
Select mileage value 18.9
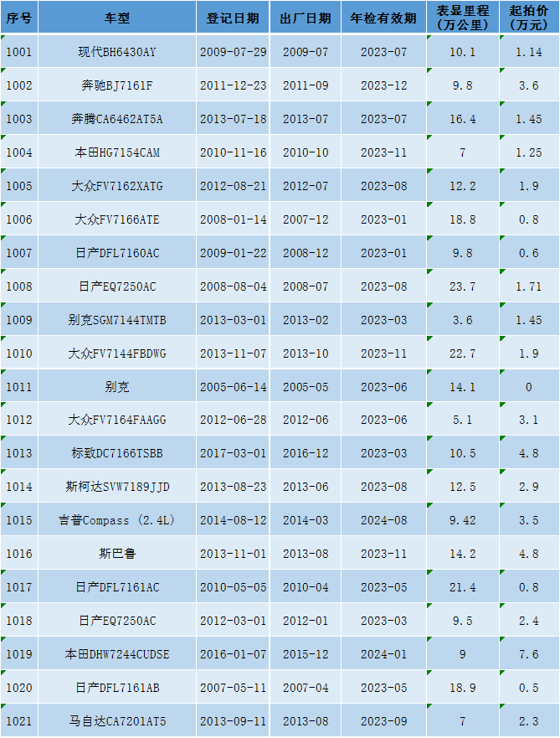(x=463, y=687)
